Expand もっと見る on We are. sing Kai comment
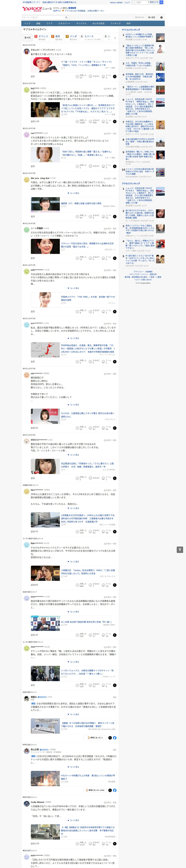Image resolution: width=186 pixels, height=868 pixels. (73, 193)
